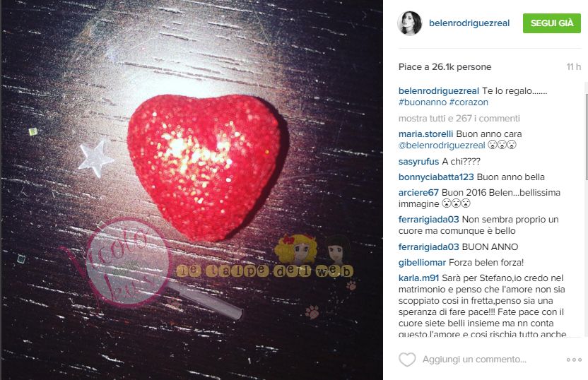Open the #corazon hashtag
Viewport: 588px width, 380px height.
click(x=469, y=102)
